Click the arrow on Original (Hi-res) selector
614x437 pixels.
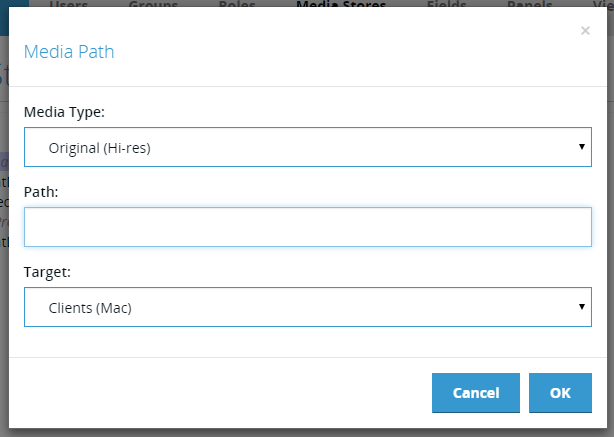coord(582,146)
